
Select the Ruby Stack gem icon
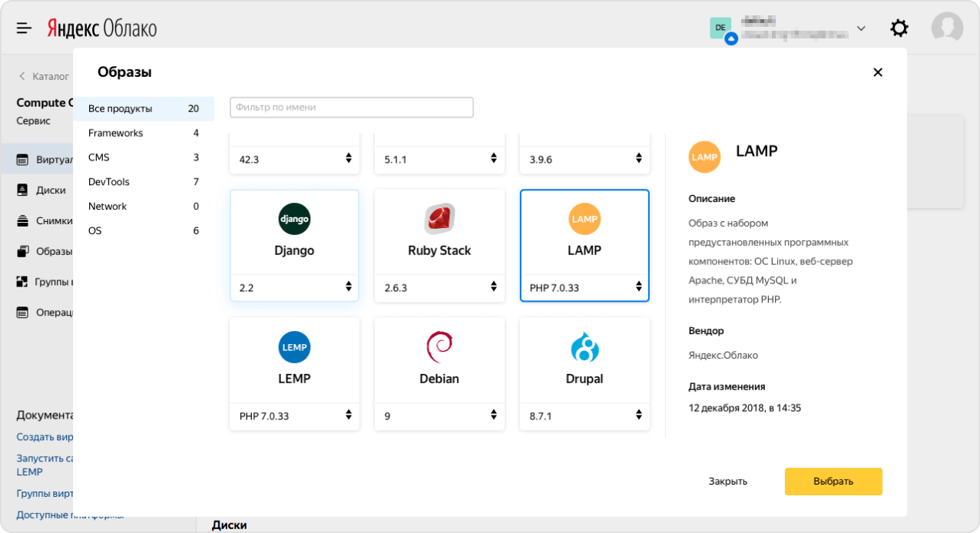(439, 219)
